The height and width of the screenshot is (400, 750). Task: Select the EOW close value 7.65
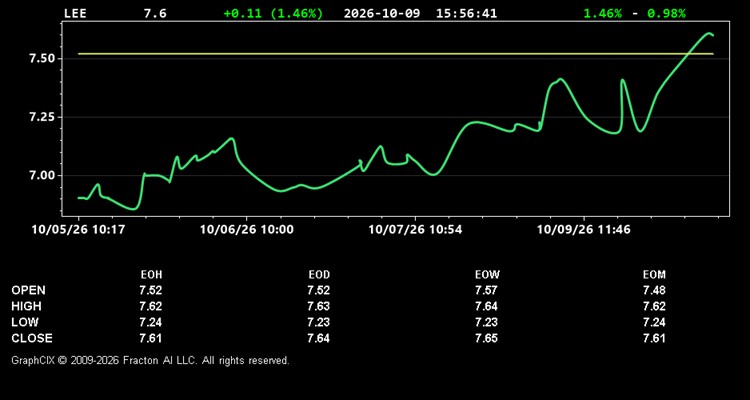487,338
